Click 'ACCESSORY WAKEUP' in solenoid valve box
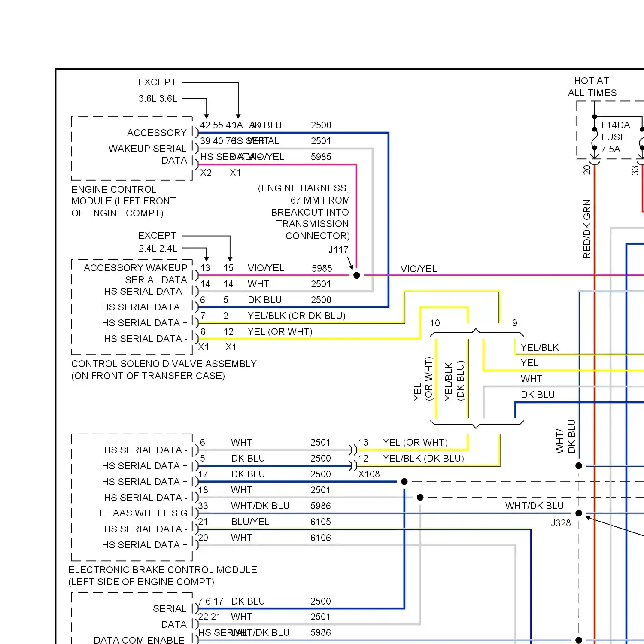The image size is (644, 644). click(x=135, y=268)
